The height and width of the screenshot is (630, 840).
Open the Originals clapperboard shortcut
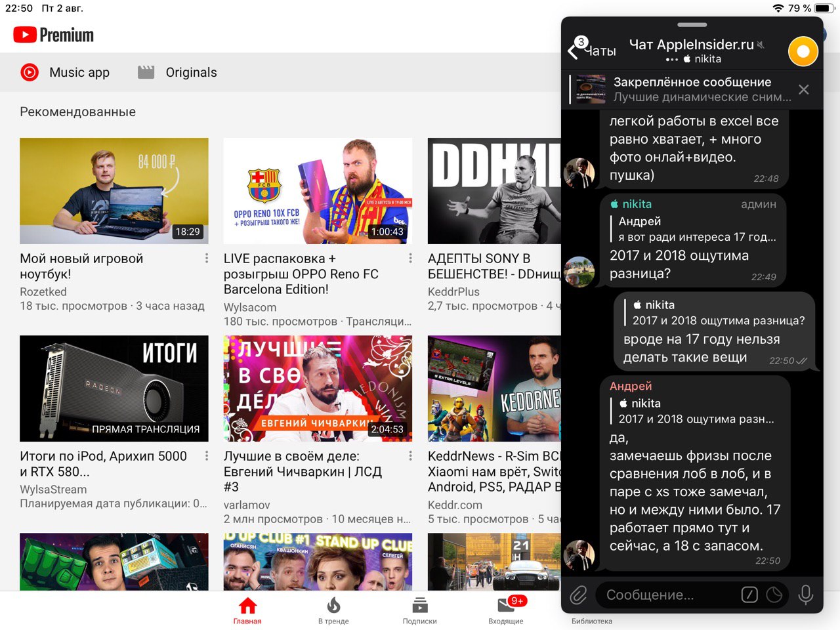[177, 72]
